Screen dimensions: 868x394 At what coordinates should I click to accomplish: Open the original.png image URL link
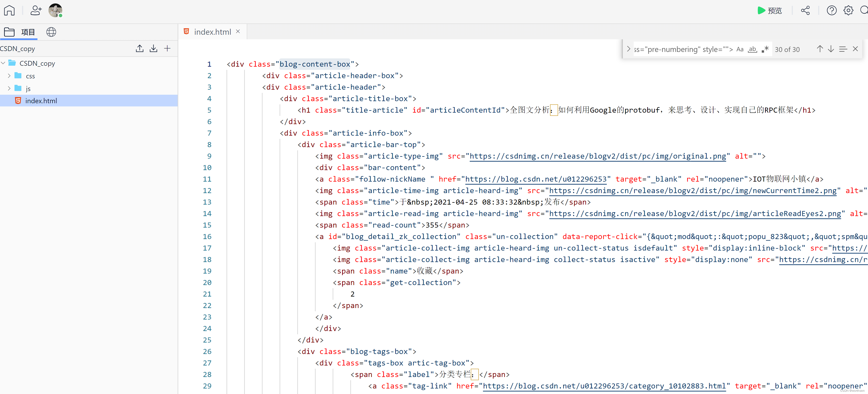tap(598, 156)
